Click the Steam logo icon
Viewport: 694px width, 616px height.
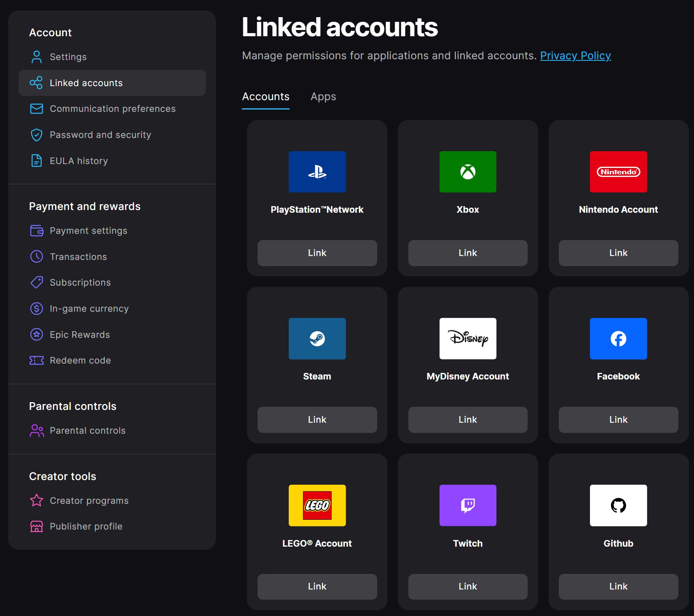317,339
